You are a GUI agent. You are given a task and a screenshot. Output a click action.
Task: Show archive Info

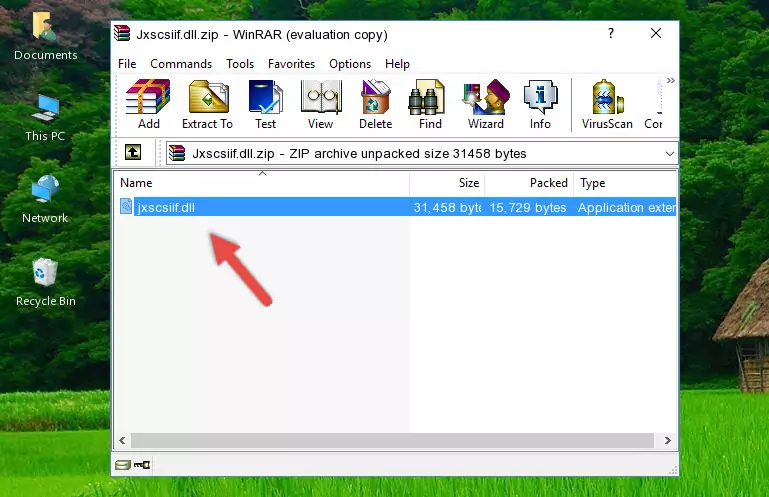click(540, 104)
